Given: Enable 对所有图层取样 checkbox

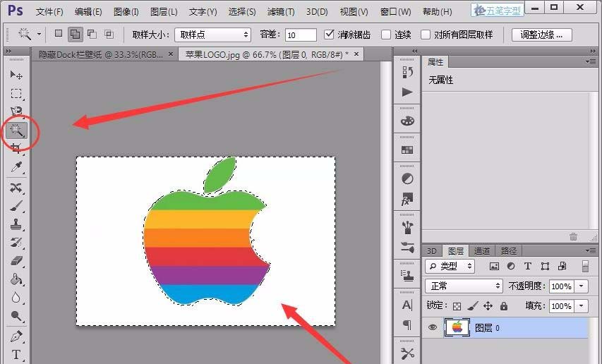Looking at the screenshot, I should pos(426,35).
